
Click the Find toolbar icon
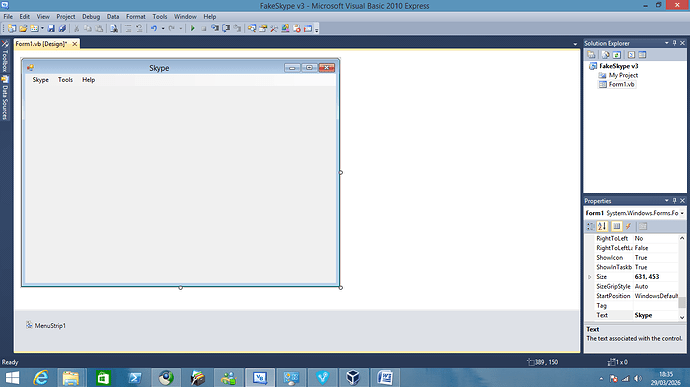point(114,29)
